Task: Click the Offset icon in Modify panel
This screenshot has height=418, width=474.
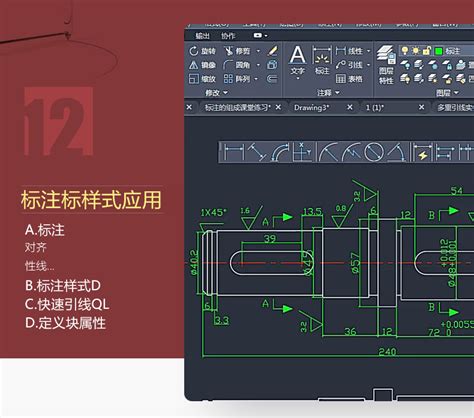Action: point(272,79)
